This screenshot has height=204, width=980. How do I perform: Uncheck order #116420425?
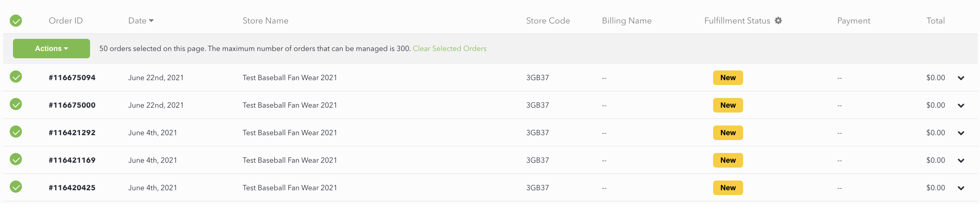[x=16, y=187]
